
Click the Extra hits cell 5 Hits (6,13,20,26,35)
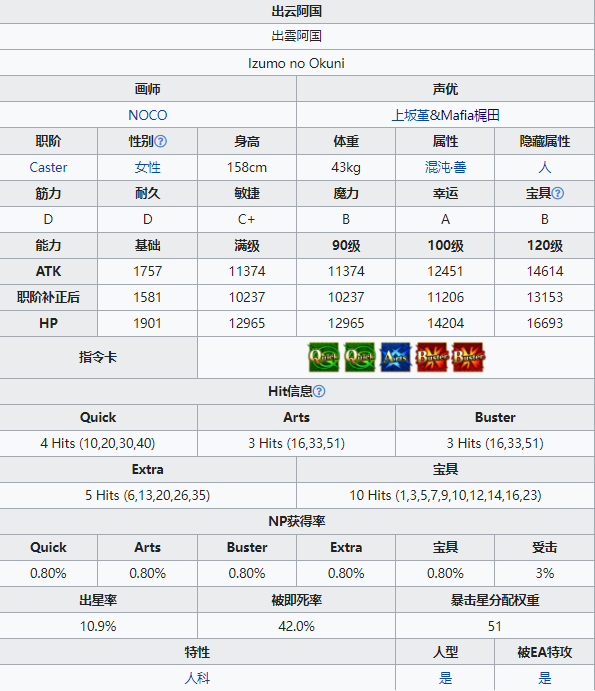[148, 495]
